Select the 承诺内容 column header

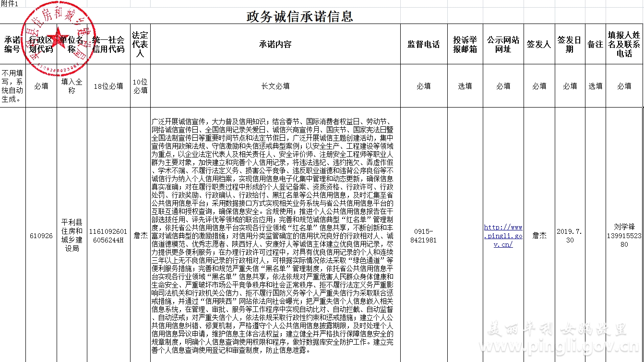(x=275, y=44)
